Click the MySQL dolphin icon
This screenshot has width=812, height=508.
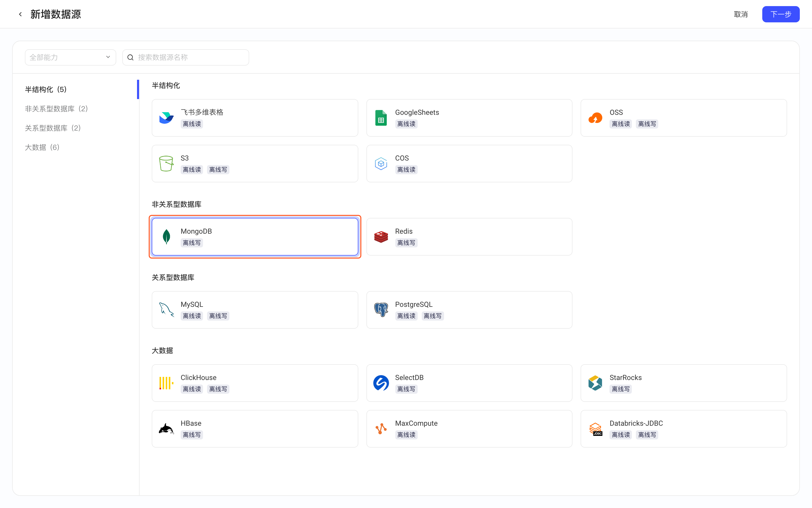coord(166,310)
